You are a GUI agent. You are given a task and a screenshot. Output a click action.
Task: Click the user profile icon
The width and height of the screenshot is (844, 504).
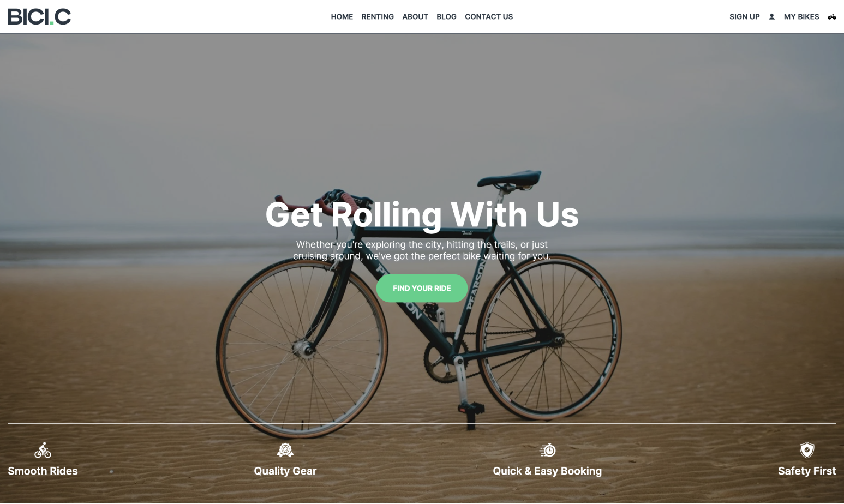tap(771, 16)
